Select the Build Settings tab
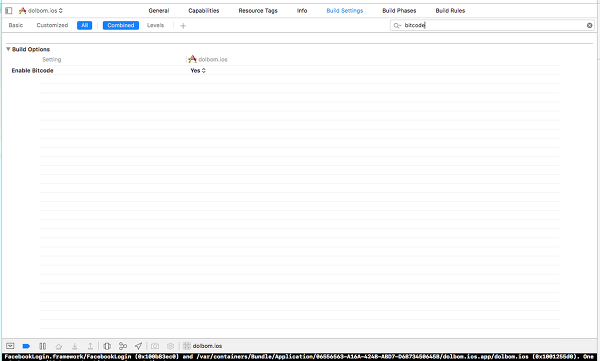The width and height of the screenshot is (600, 361). pyautogui.click(x=345, y=11)
